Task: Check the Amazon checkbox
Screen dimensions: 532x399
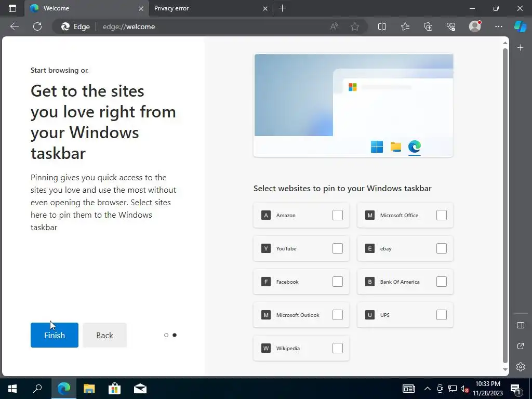Action: [x=338, y=215]
